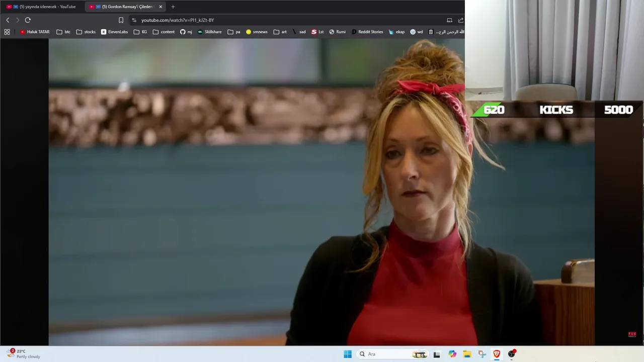Open the content bookmark folder

(x=164, y=32)
